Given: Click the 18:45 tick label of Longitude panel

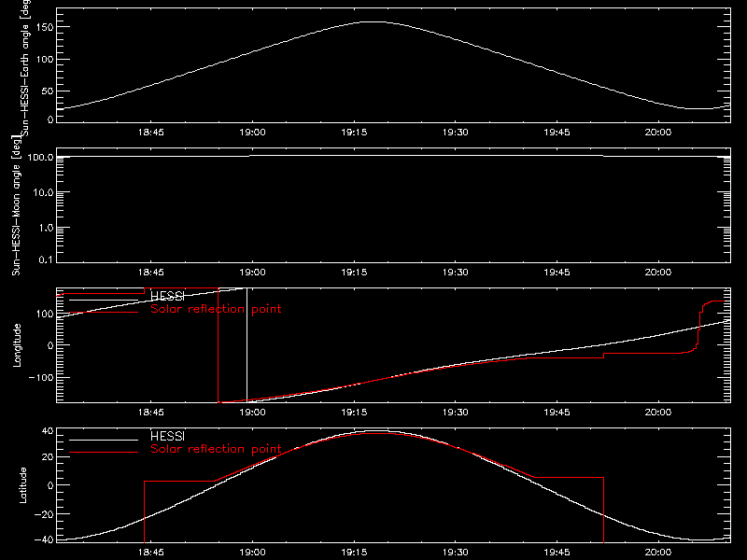Looking at the screenshot, I should (x=151, y=413).
